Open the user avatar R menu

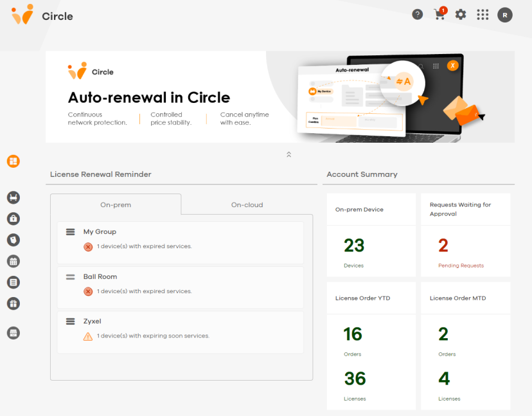click(x=505, y=15)
